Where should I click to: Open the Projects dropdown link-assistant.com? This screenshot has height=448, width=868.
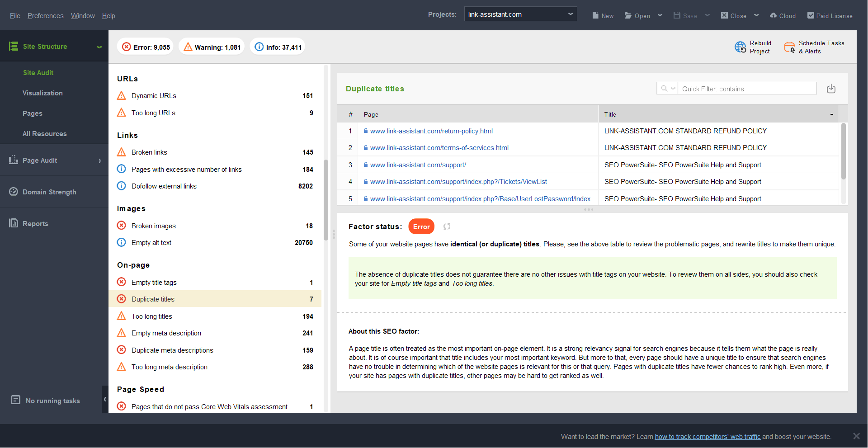point(520,14)
